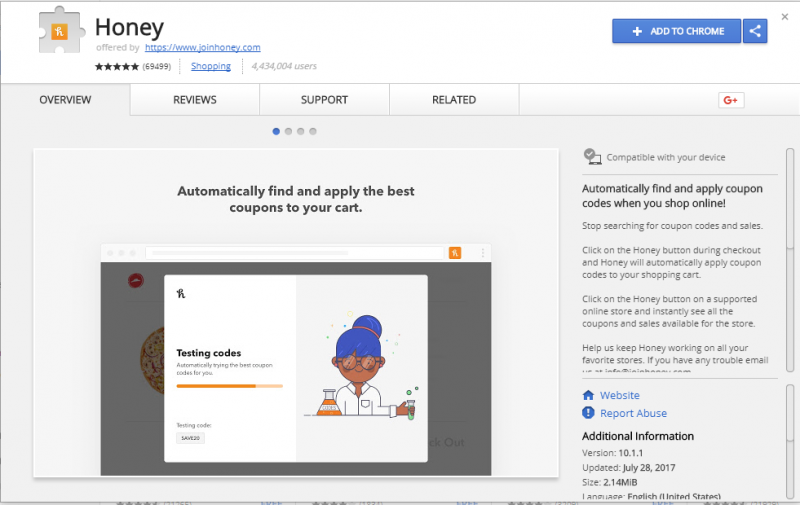Click the additional information scrollbar
Viewport: 800px width, 505px height.
point(790,442)
